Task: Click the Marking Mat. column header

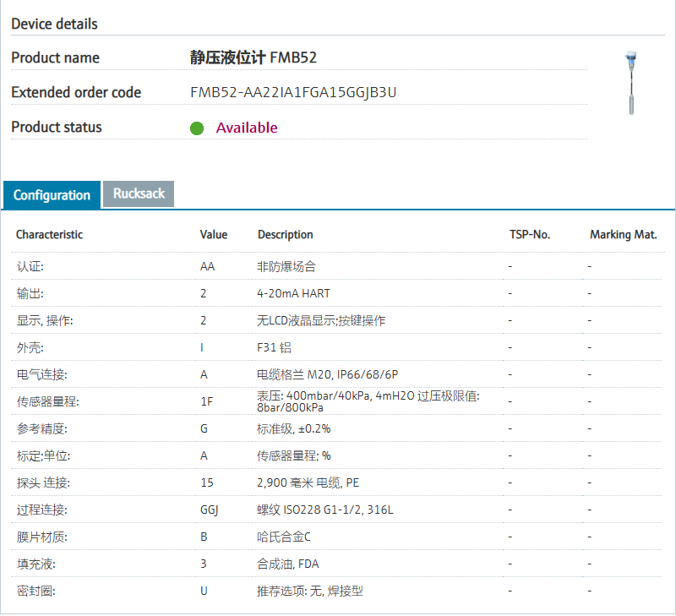Action: pos(623,234)
